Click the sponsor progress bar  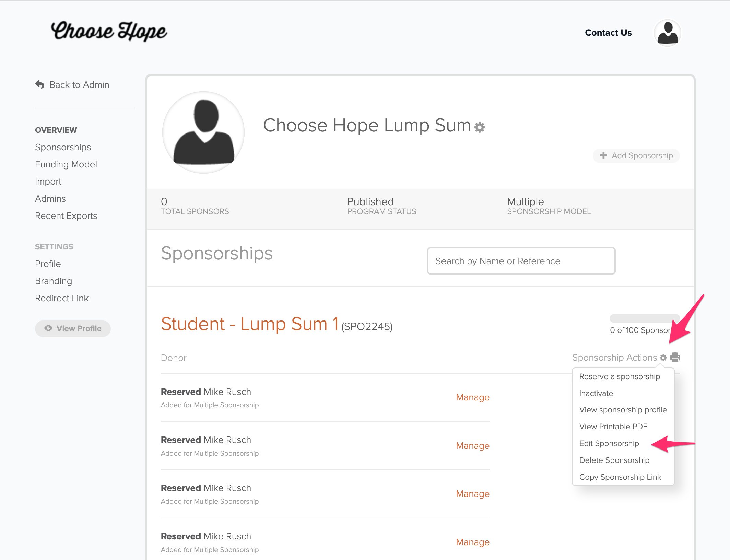point(645,318)
